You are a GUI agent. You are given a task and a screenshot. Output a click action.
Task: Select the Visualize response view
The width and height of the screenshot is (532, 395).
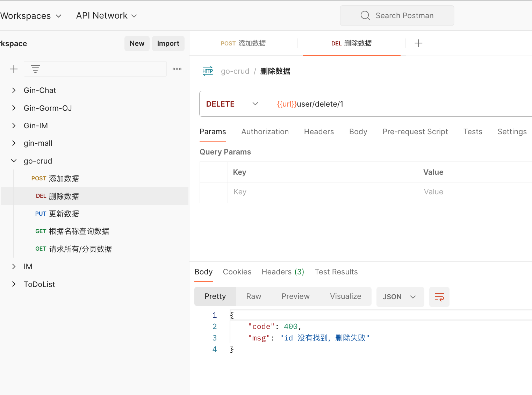coord(346,296)
